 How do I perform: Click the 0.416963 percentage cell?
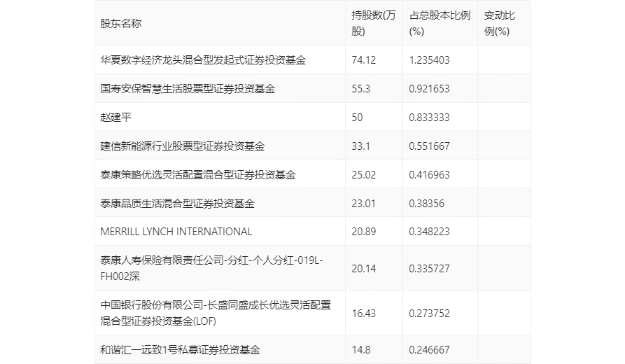(x=429, y=174)
